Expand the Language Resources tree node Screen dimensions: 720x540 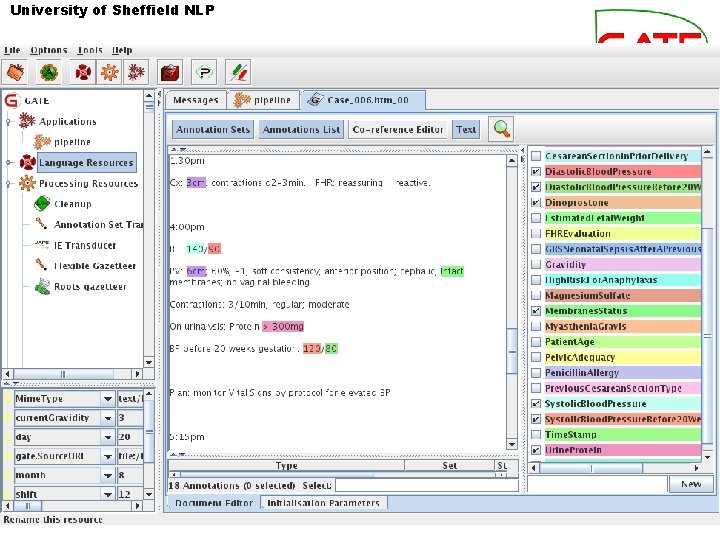click(x=8, y=163)
